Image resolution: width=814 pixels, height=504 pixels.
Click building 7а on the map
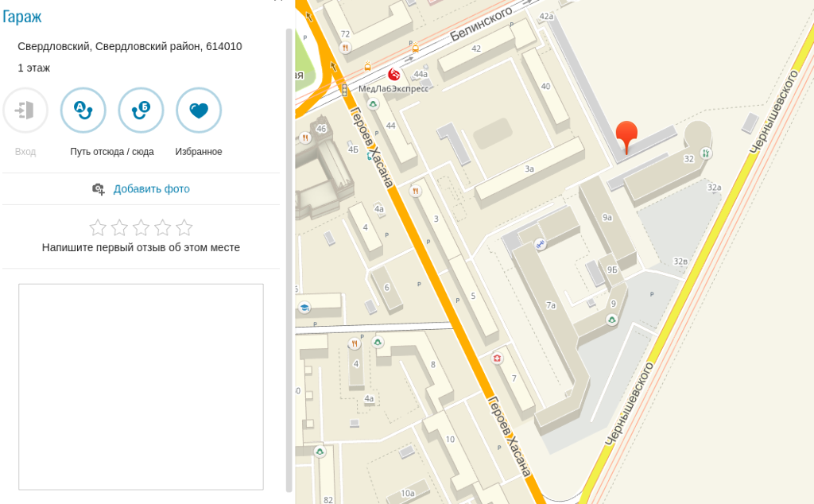(551, 305)
